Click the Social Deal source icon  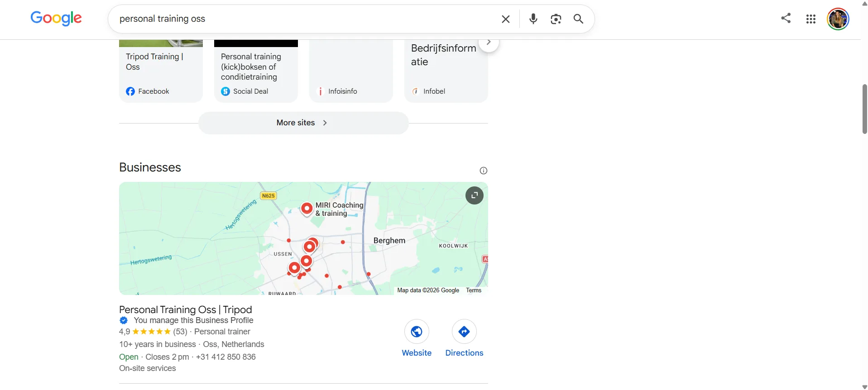225,91
